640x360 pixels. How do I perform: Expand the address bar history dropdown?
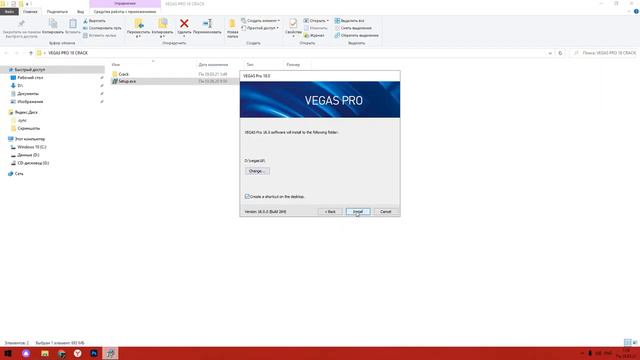click(x=550, y=53)
